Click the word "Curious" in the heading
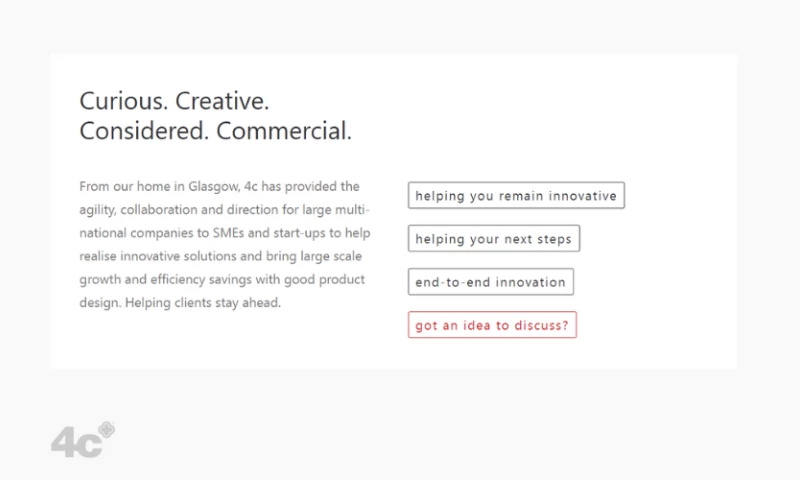 116,101
